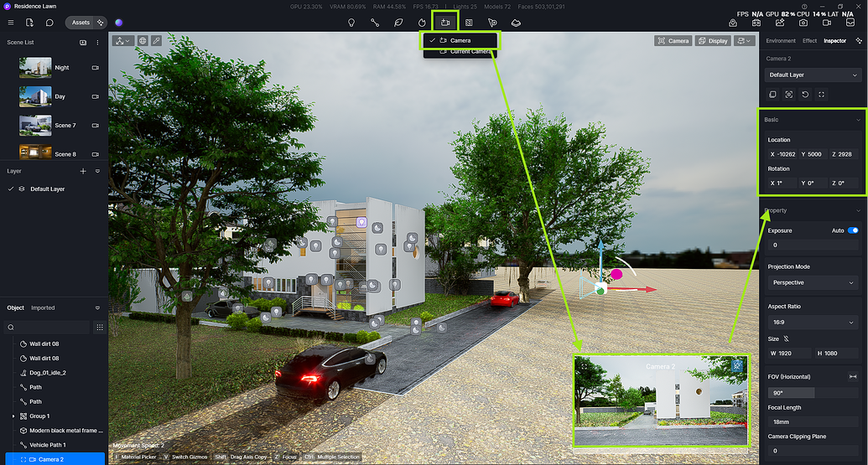Viewport: 868px width, 465px height.
Task: Select the Section tool icon
Action: (x=469, y=23)
